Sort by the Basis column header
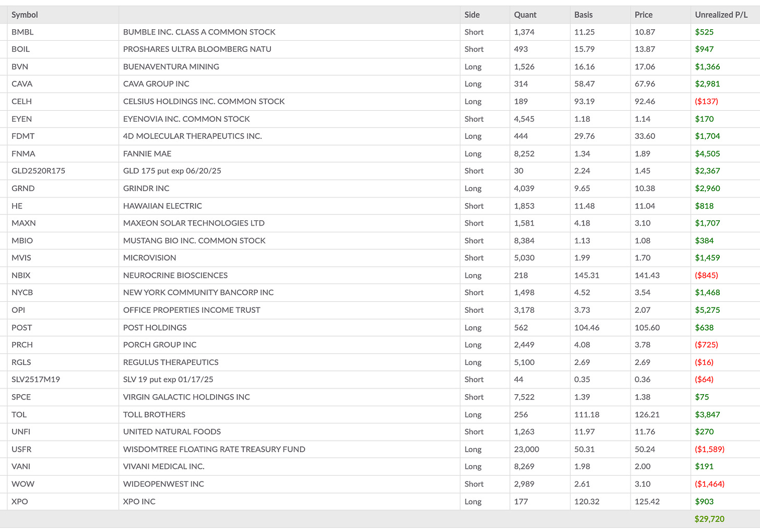This screenshot has width=760, height=532. [584, 15]
